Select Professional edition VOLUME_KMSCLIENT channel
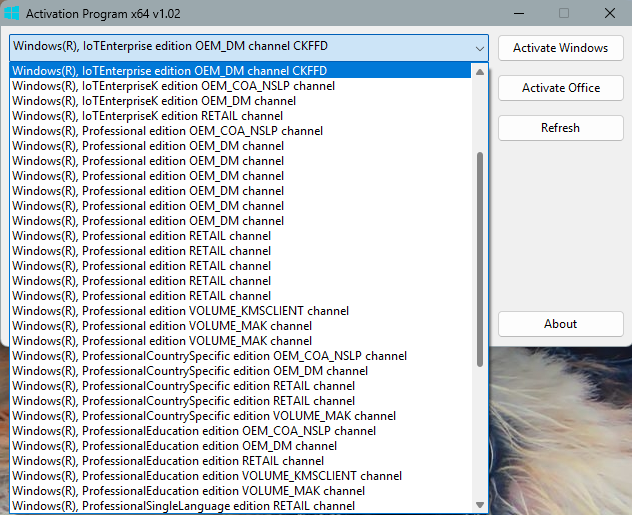The image size is (632, 515). [240, 311]
